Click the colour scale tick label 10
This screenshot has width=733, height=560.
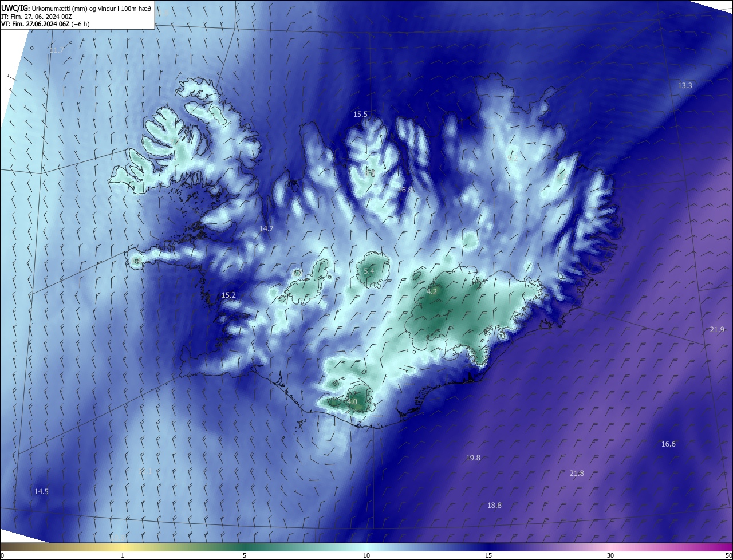tap(366, 555)
